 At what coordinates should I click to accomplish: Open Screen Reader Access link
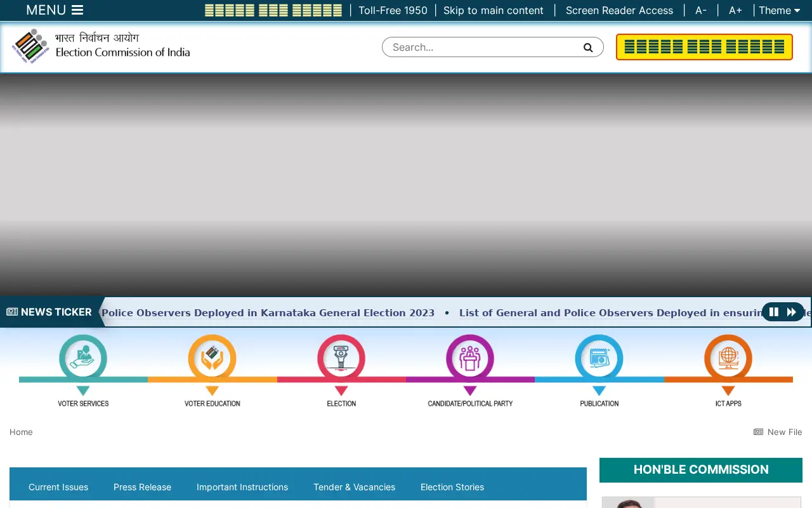pos(619,10)
